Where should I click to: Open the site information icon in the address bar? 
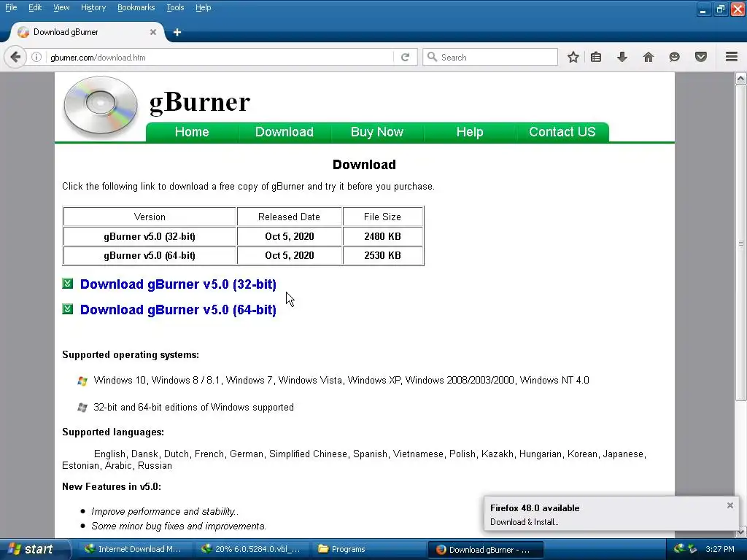click(36, 57)
